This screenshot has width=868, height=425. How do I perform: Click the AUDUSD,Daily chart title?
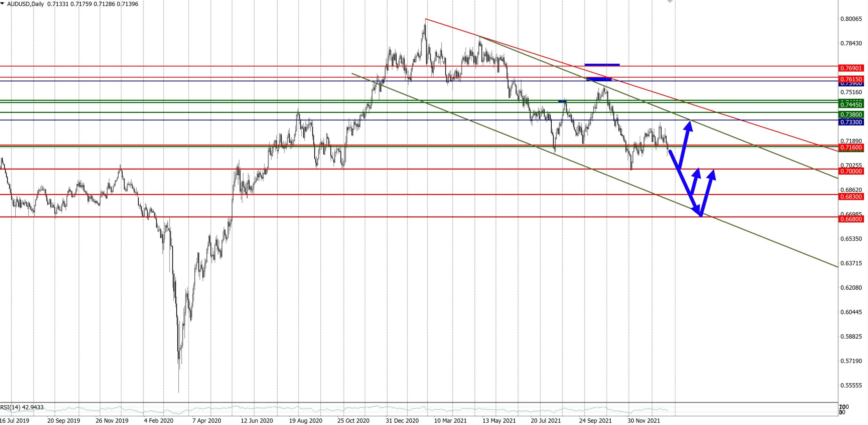pos(25,4)
